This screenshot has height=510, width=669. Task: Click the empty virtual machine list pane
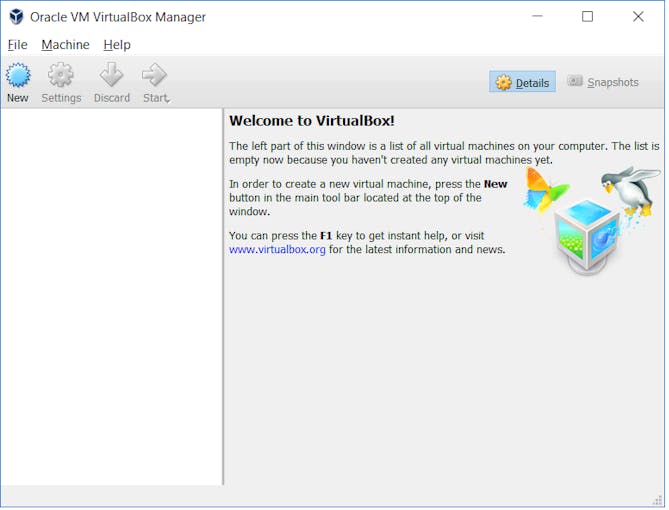pos(112,297)
